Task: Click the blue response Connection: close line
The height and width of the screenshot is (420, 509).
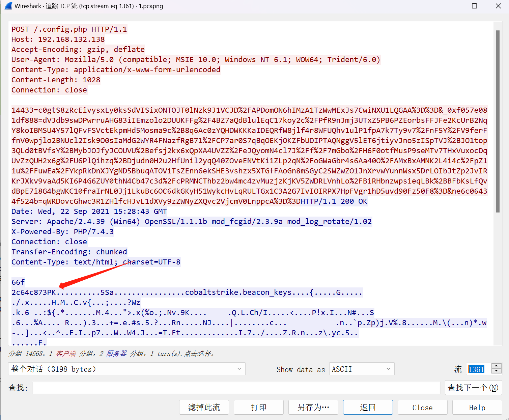Action: click(49, 242)
